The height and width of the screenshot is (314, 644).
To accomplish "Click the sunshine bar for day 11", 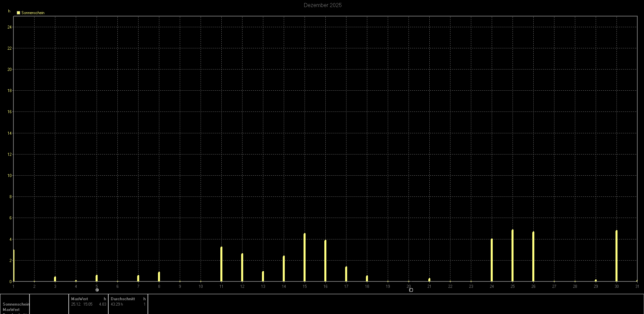I will coord(221,264).
